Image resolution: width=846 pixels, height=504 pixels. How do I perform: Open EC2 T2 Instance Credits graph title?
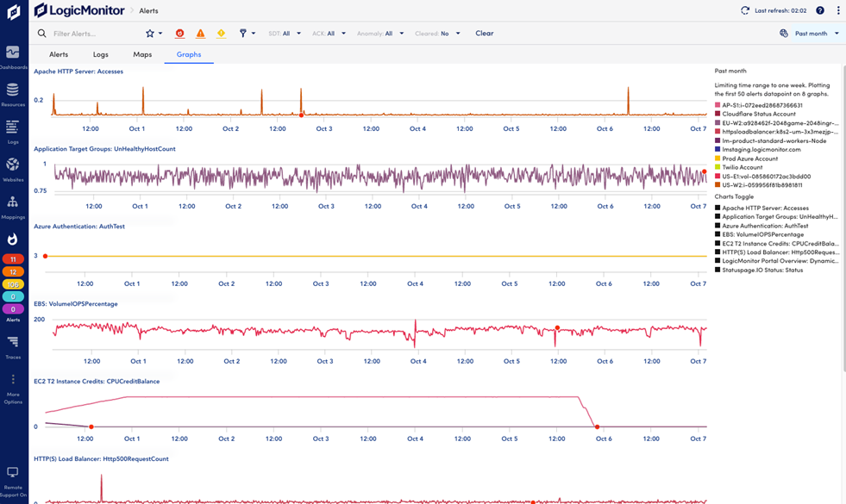[97, 382]
